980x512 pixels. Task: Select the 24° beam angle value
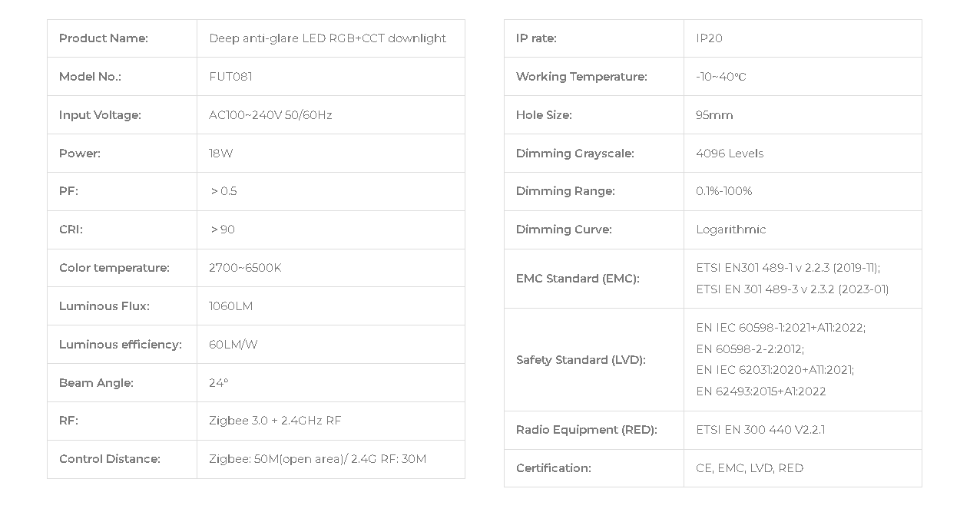tap(218, 383)
